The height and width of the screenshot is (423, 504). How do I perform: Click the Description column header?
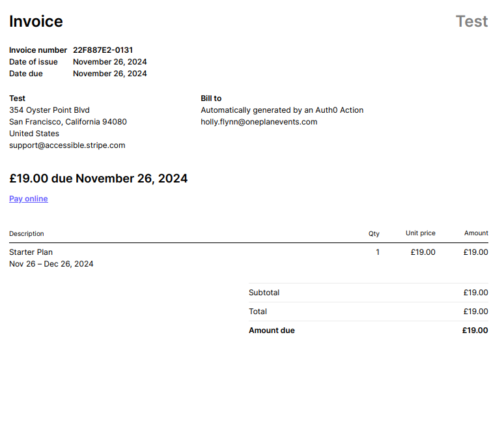(x=27, y=233)
